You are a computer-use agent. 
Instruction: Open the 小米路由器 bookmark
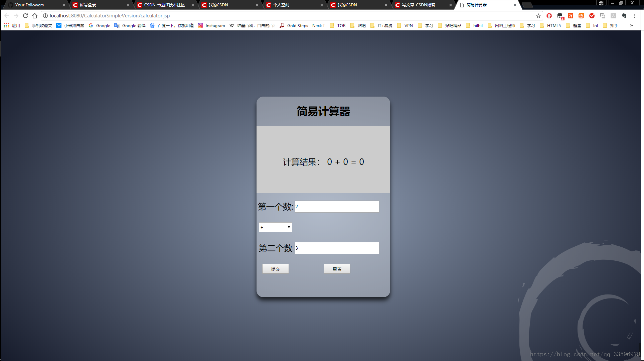pos(70,25)
